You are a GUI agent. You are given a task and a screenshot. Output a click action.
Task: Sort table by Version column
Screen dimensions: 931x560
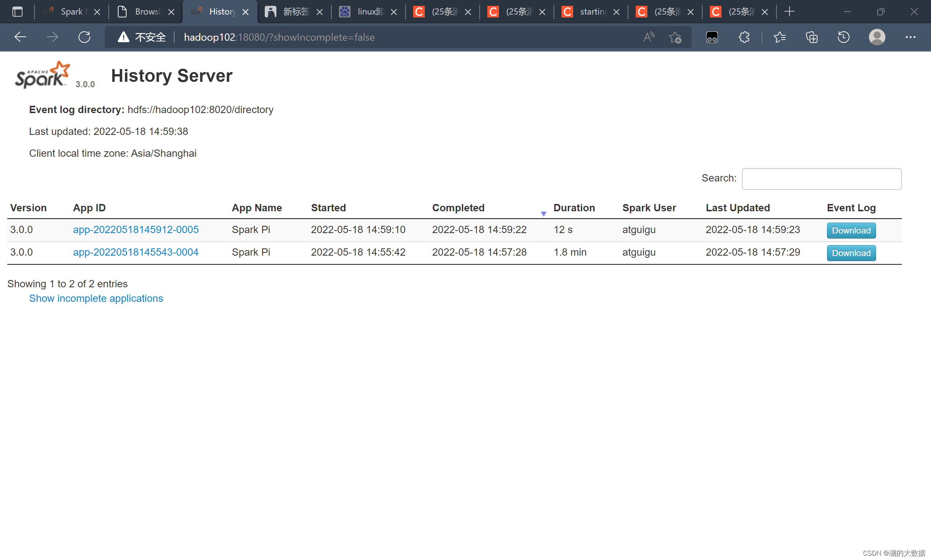click(x=28, y=208)
